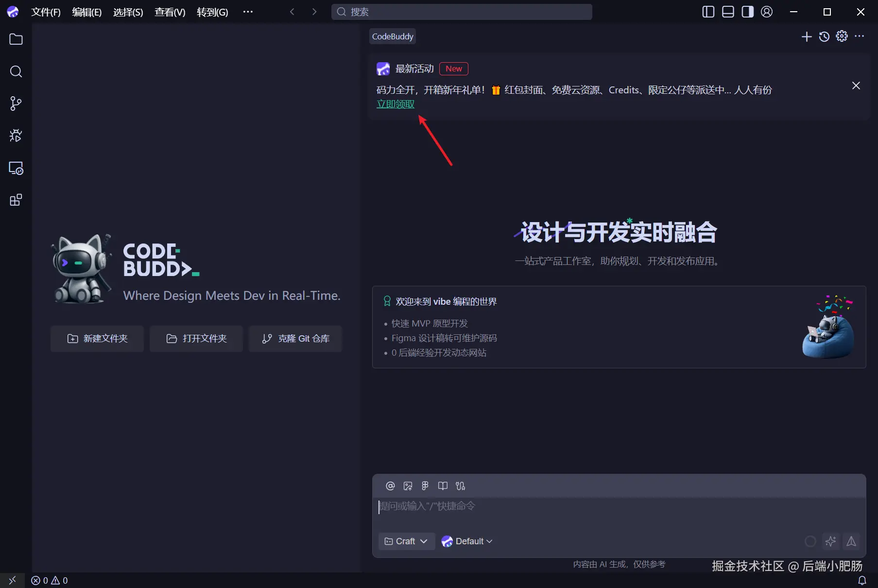Click the 最新活动 banner title
This screenshot has height=588, width=878.
pos(414,69)
